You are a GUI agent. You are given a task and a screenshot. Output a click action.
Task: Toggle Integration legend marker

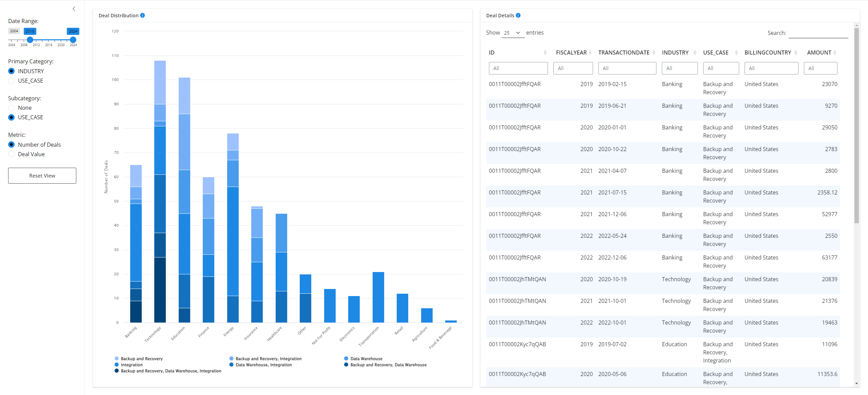tap(117, 365)
